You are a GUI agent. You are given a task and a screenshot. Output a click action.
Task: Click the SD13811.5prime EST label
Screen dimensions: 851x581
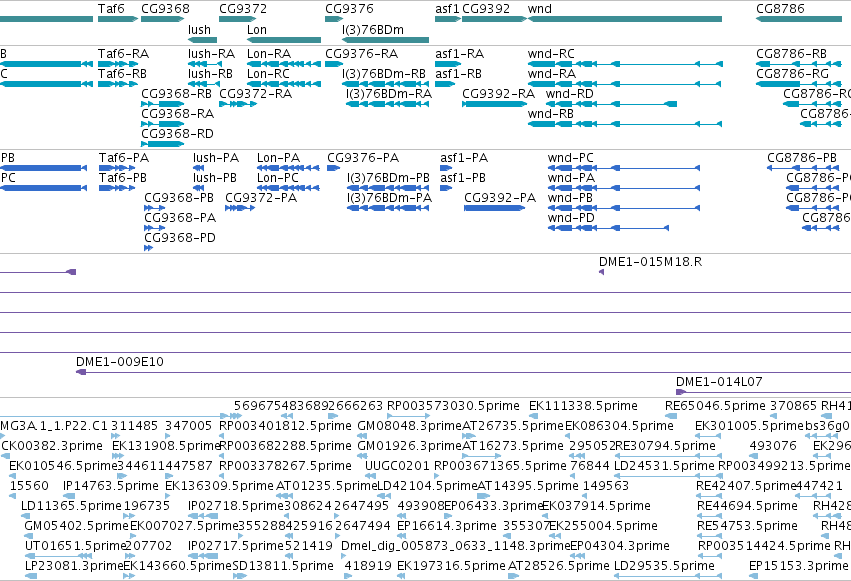(283, 566)
